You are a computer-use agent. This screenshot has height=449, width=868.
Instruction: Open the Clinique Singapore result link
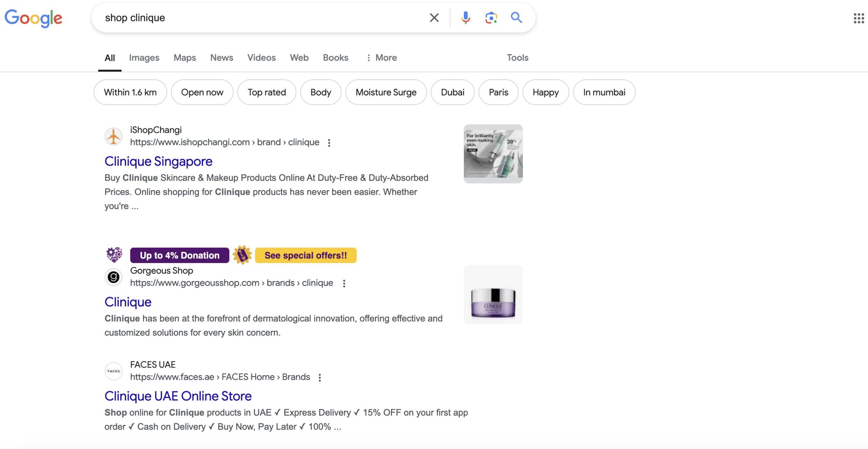pyautogui.click(x=158, y=162)
